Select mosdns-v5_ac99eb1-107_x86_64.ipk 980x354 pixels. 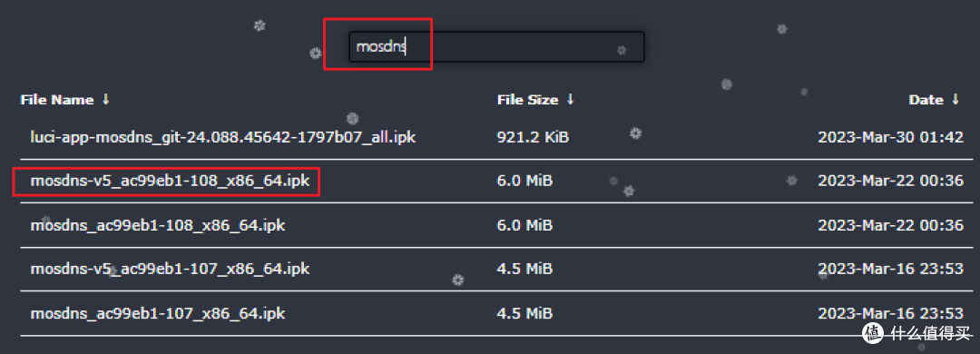point(170,269)
